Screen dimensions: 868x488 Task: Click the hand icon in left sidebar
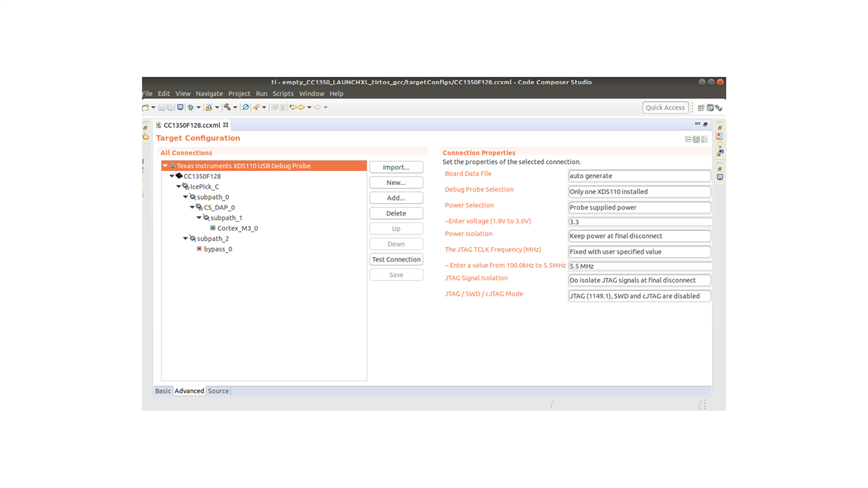146,136
